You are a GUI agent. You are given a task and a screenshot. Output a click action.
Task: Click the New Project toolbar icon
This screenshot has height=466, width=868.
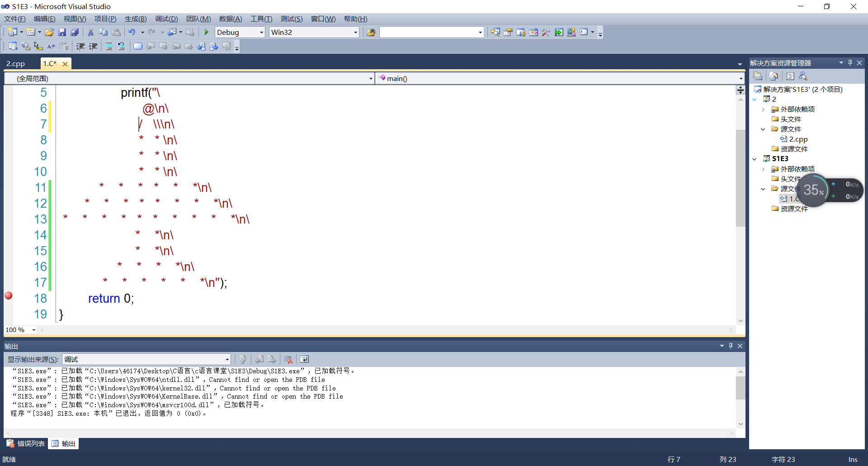[x=13, y=32]
